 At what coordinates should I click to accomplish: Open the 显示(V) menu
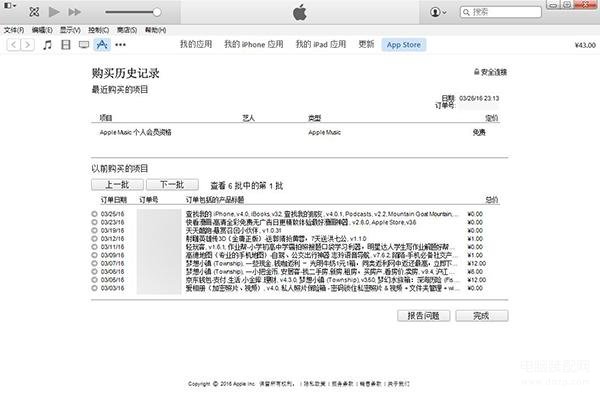[x=70, y=30]
